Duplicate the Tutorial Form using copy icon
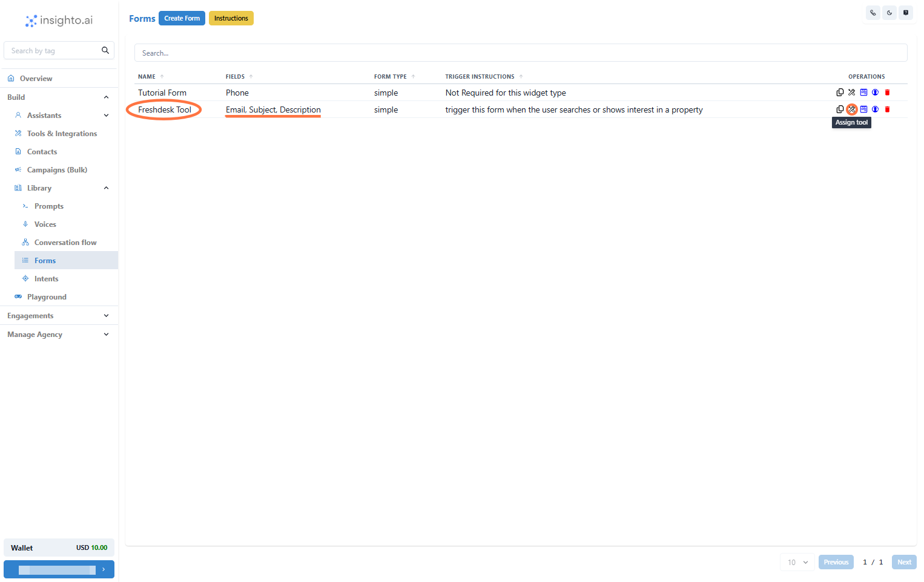 tap(840, 92)
